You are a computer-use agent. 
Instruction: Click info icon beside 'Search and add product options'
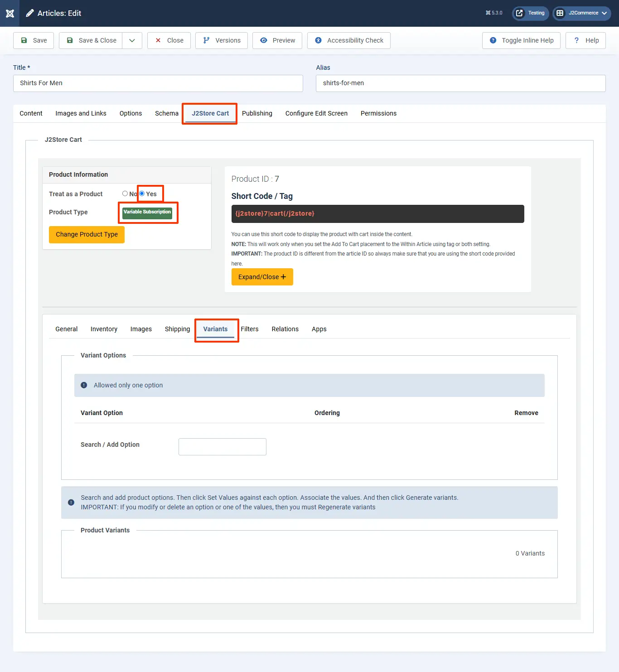coord(71,503)
